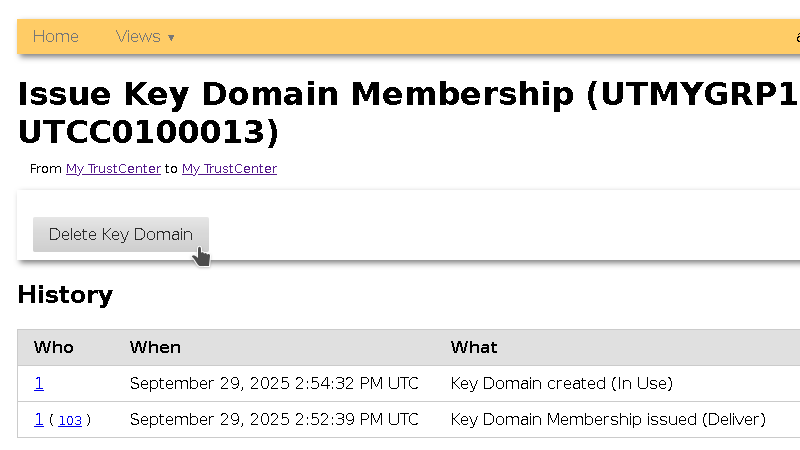Open the Home menu item
Viewport: 800px width, 450px height.
(x=55, y=36)
